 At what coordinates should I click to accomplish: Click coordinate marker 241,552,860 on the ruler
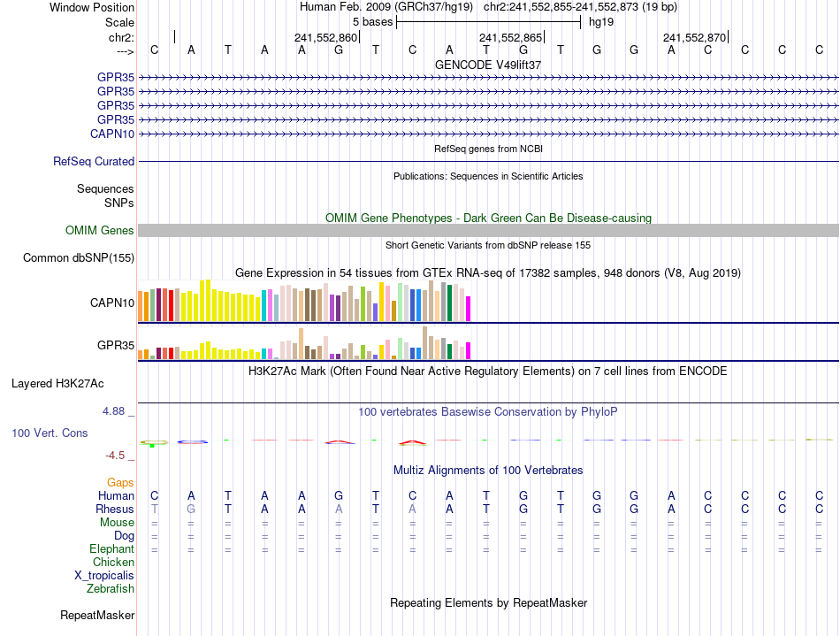[325, 37]
